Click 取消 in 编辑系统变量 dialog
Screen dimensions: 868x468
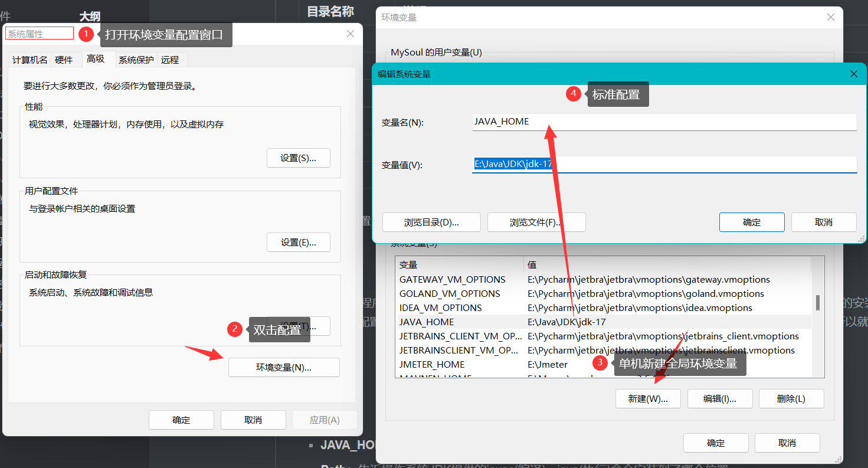[824, 222]
